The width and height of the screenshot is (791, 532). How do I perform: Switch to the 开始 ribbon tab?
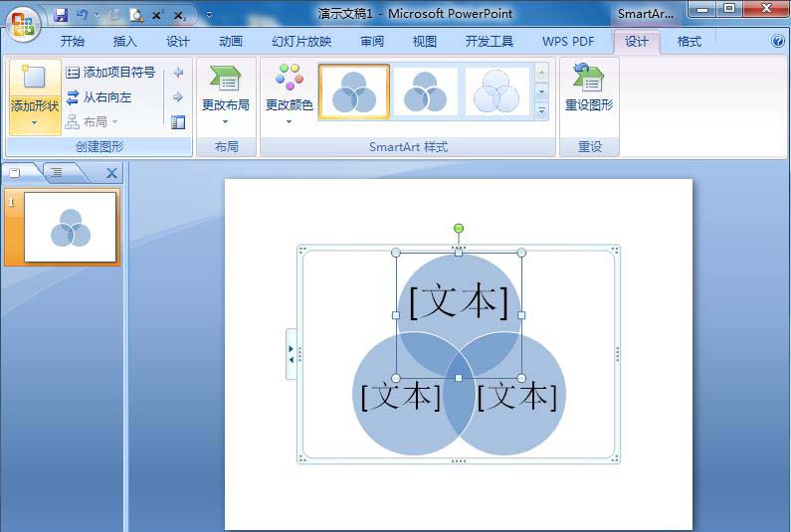(x=73, y=42)
